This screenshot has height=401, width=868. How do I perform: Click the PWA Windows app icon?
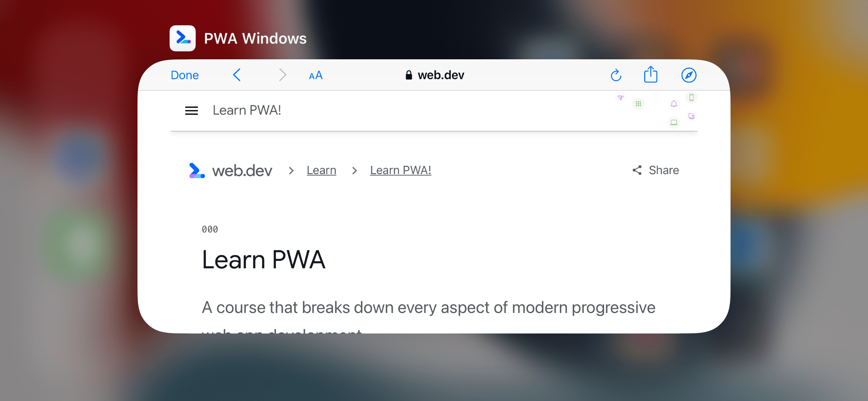[x=183, y=38]
